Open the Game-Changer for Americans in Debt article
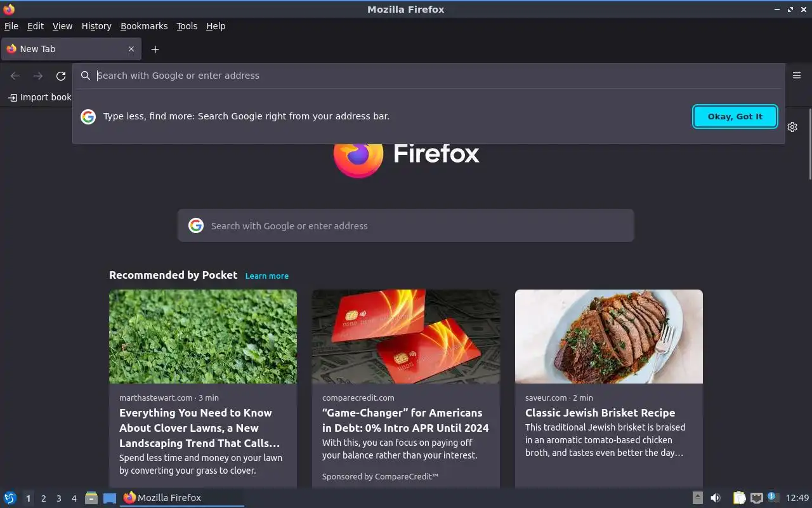Screen dimensions: 812x508 [x=405, y=420]
